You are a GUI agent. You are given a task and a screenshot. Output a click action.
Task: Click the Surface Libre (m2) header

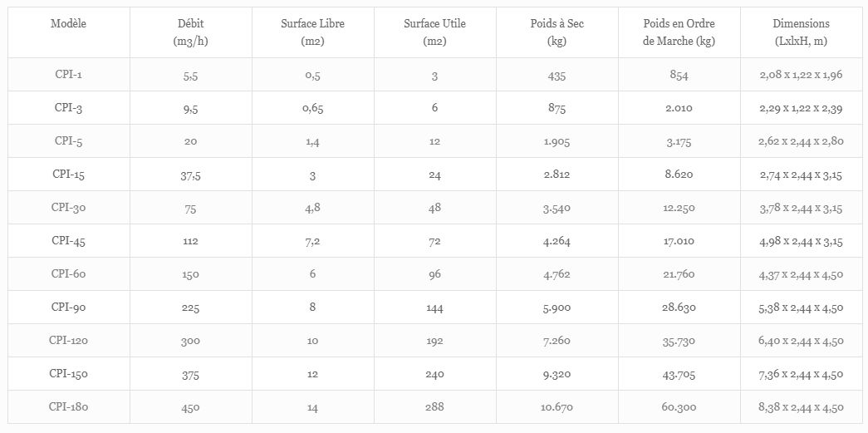pyautogui.click(x=312, y=32)
